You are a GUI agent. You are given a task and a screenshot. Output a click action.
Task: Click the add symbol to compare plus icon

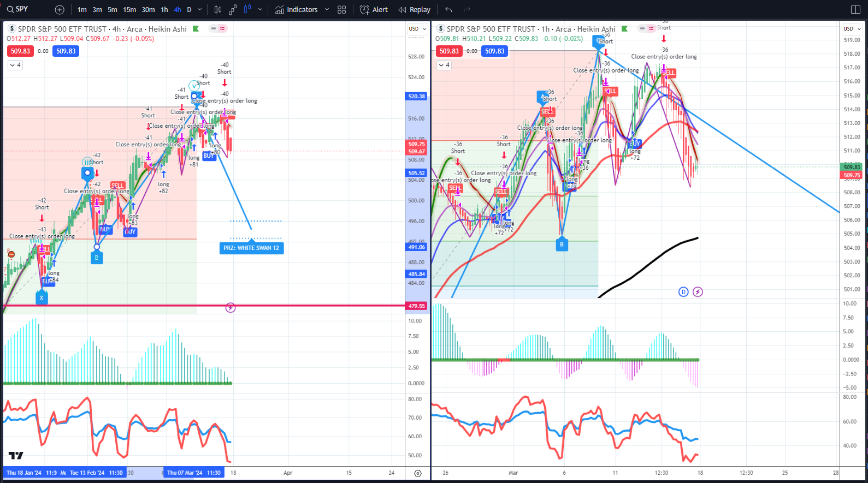[x=60, y=10]
